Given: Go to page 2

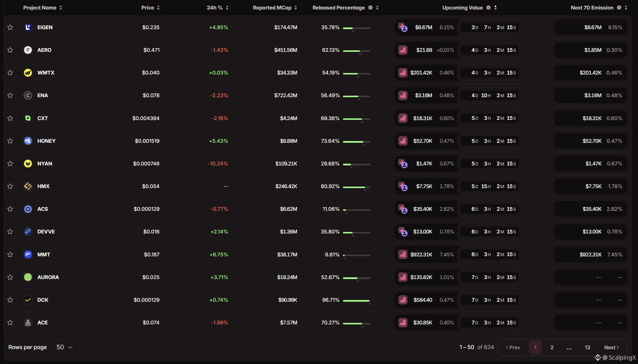Looking at the screenshot, I should click(x=552, y=347).
